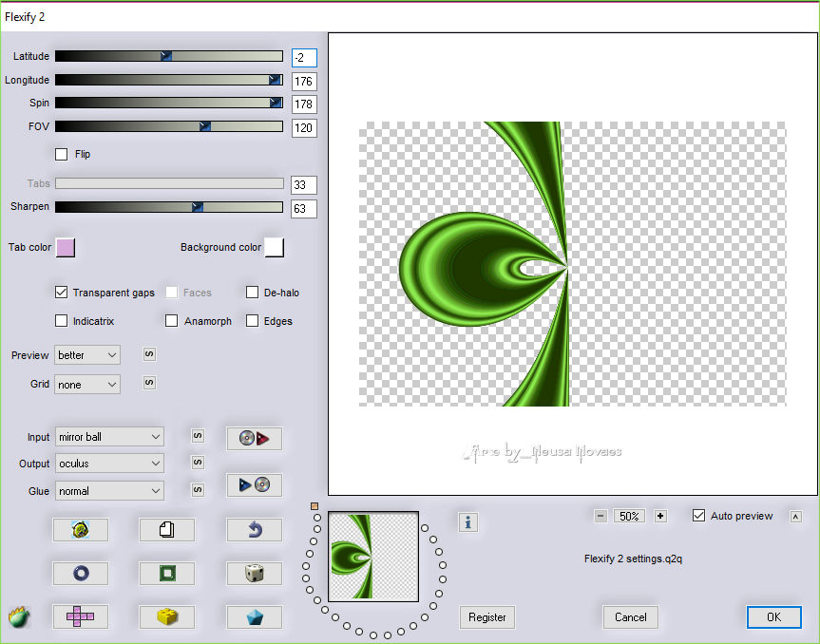The height and width of the screenshot is (644, 820).
Task: Click the blue pentagon gem button
Action: (x=254, y=616)
